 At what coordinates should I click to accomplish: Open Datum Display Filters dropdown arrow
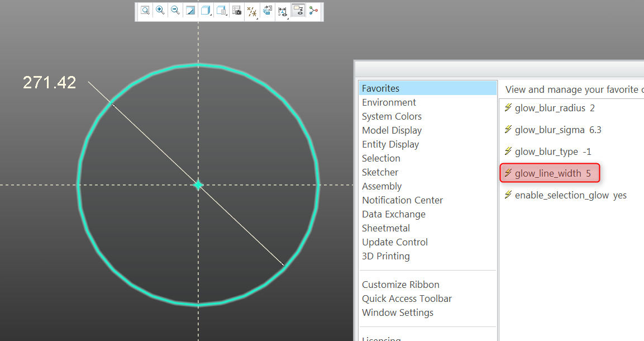(257, 18)
